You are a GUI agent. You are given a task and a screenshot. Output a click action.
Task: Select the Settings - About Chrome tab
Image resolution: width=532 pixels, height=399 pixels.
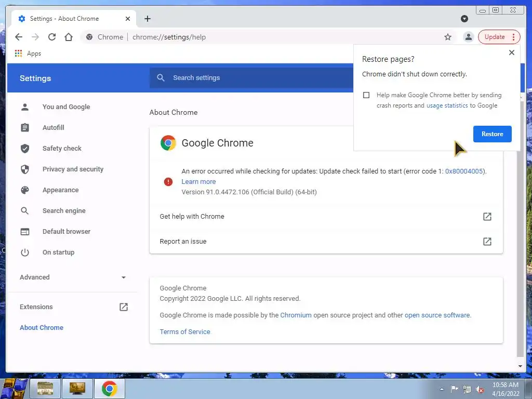pos(74,19)
